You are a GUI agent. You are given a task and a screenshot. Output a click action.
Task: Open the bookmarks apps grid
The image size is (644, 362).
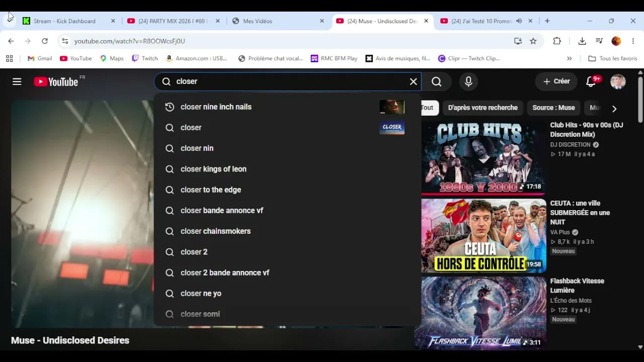[x=9, y=58]
